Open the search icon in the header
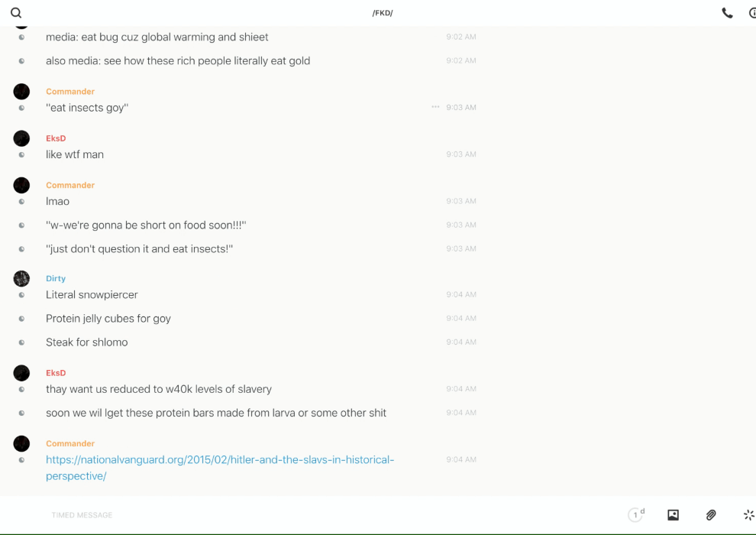 (16, 13)
